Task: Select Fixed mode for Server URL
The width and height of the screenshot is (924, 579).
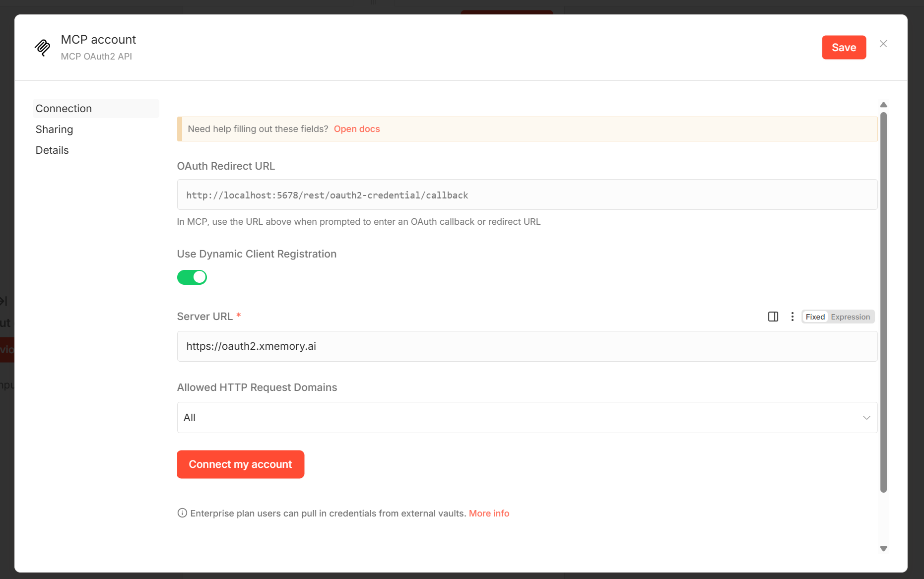Action: [815, 317]
